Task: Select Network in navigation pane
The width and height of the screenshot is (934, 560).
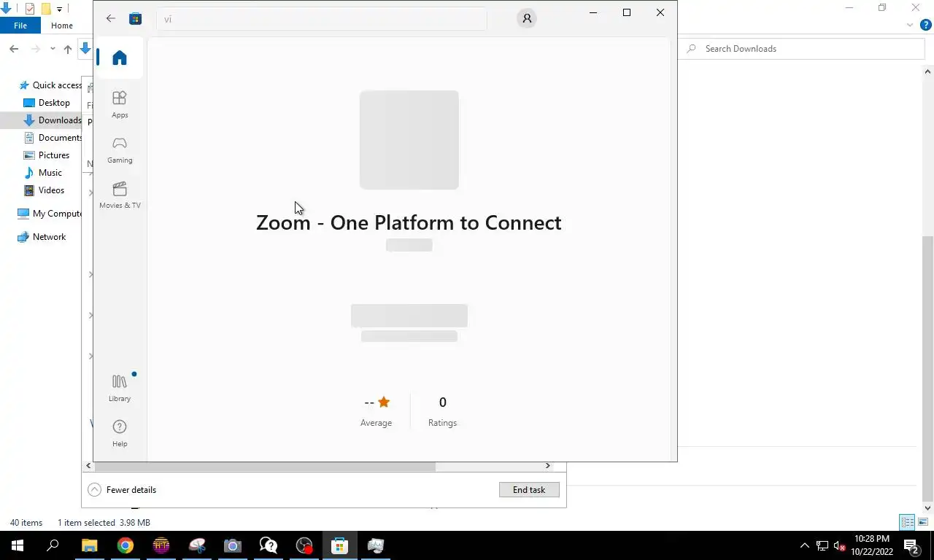Action: [42, 237]
